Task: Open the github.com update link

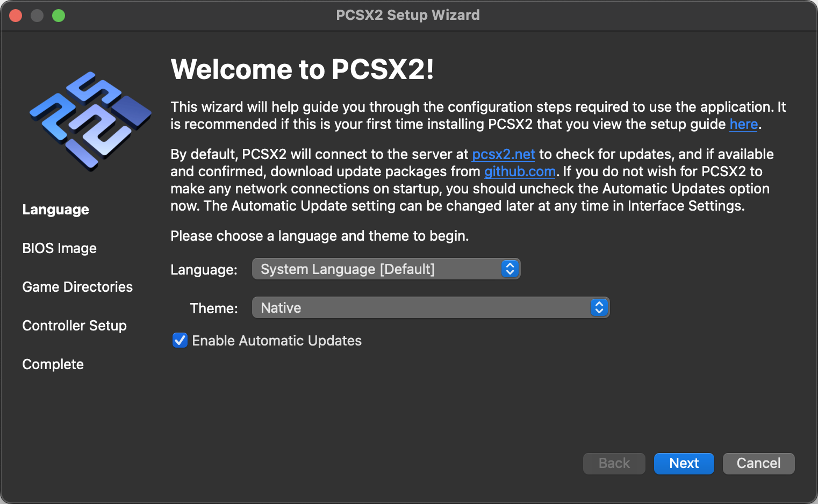Action: 519,171
